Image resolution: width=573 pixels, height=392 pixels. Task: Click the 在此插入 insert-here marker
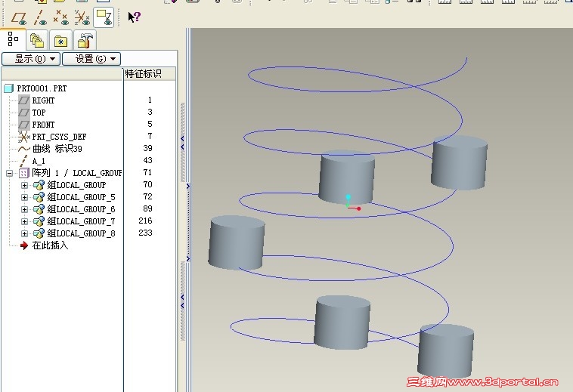point(50,245)
